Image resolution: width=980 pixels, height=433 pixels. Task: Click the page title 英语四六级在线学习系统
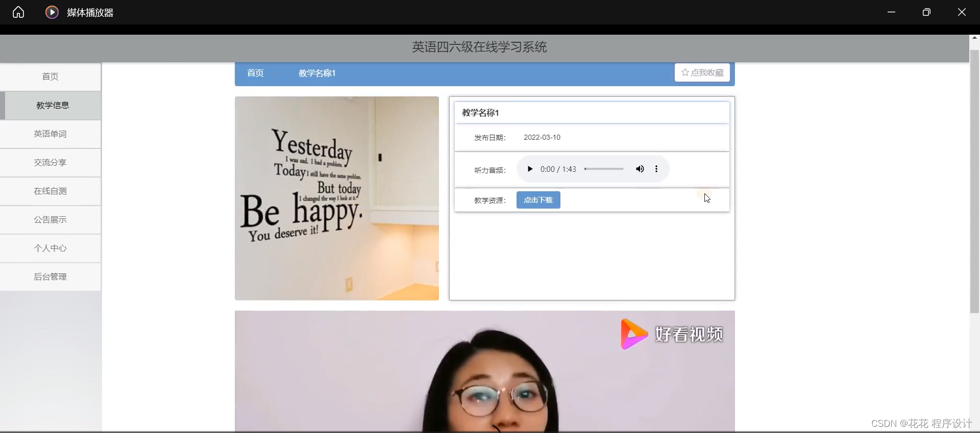pyautogui.click(x=479, y=47)
